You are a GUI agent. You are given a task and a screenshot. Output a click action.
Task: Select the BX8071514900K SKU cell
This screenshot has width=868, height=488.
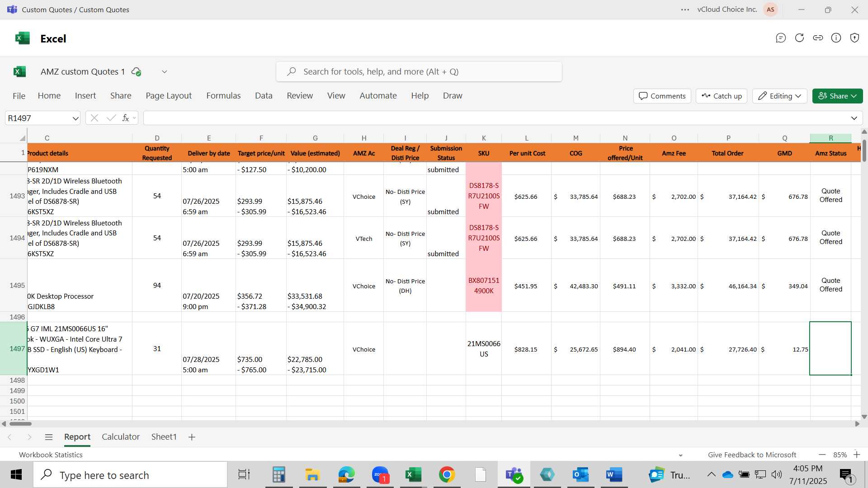click(x=484, y=286)
